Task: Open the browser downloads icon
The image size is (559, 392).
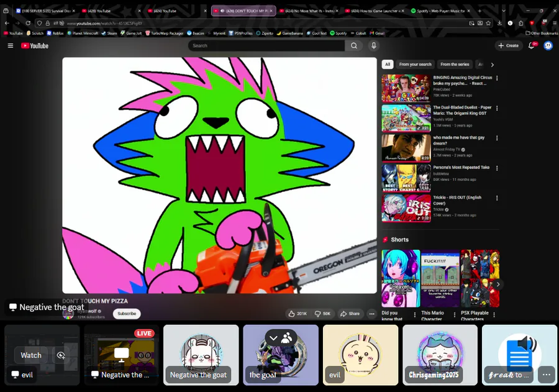Action: coord(499,23)
